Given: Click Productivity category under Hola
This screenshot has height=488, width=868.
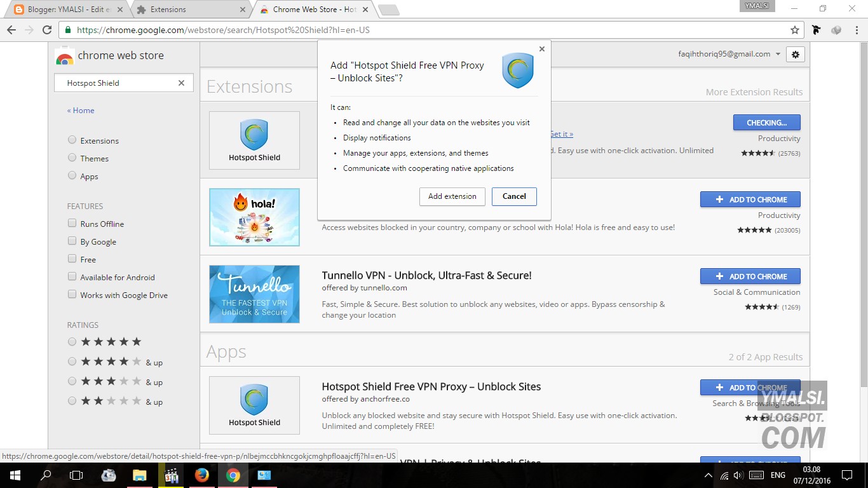Looking at the screenshot, I should pos(779,215).
